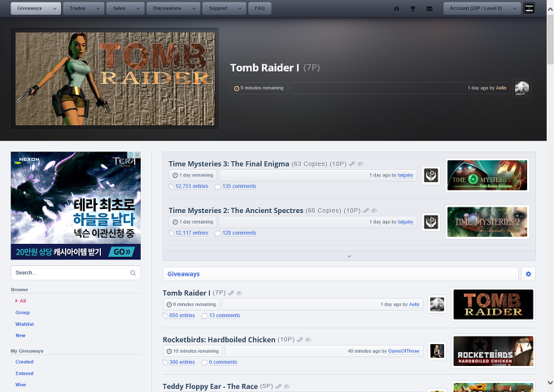Click Steam icon next to Time Mysteries 3 title
The height and width of the screenshot is (392, 554).
352,163
